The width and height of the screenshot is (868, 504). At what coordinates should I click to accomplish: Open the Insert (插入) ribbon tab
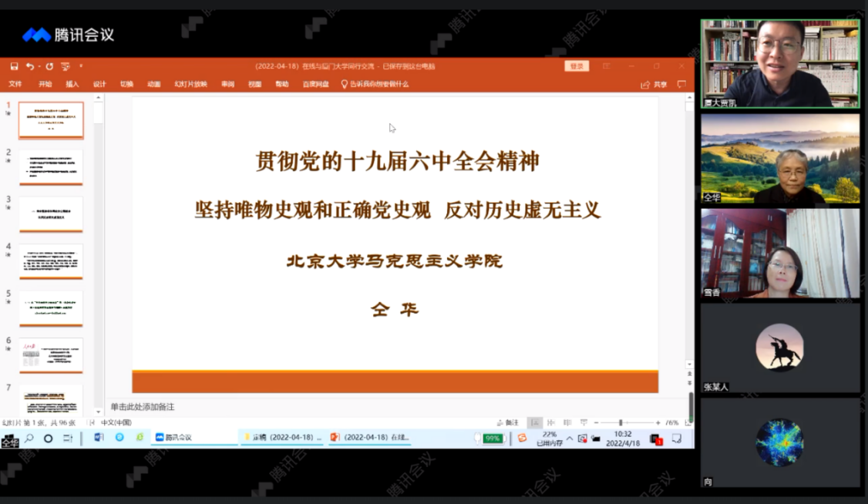point(72,84)
